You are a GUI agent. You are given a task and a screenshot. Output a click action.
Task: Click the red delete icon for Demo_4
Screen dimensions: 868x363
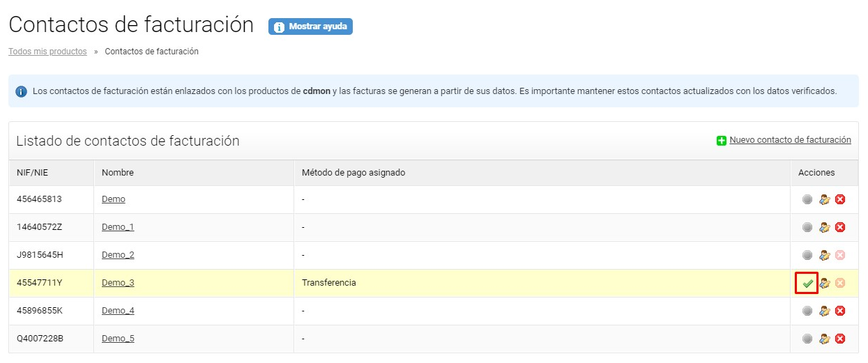(x=840, y=311)
